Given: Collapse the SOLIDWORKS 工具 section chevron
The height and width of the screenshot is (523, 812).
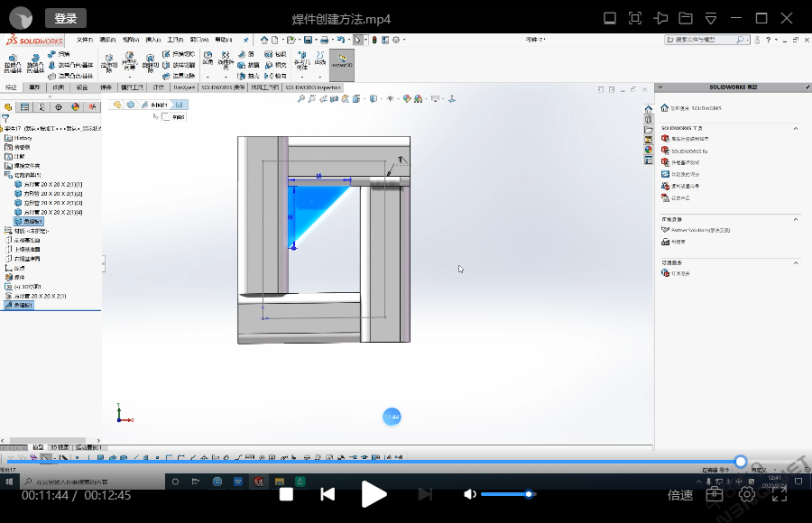Looking at the screenshot, I should 796,128.
